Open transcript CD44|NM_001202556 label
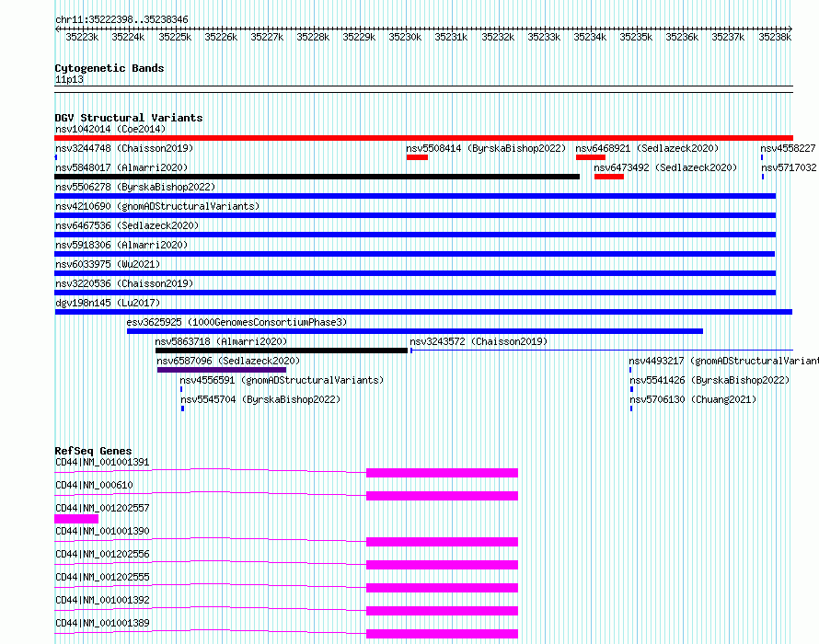 pyautogui.click(x=102, y=554)
